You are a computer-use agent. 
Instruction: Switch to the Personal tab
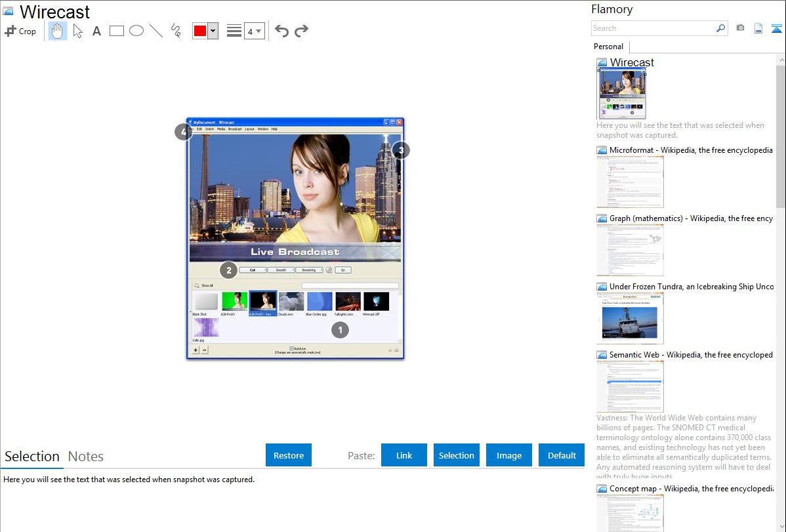[x=609, y=47]
